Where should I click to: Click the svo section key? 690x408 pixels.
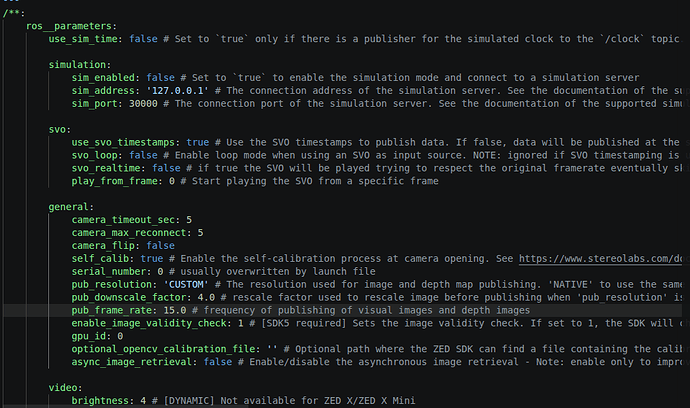pos(57,129)
